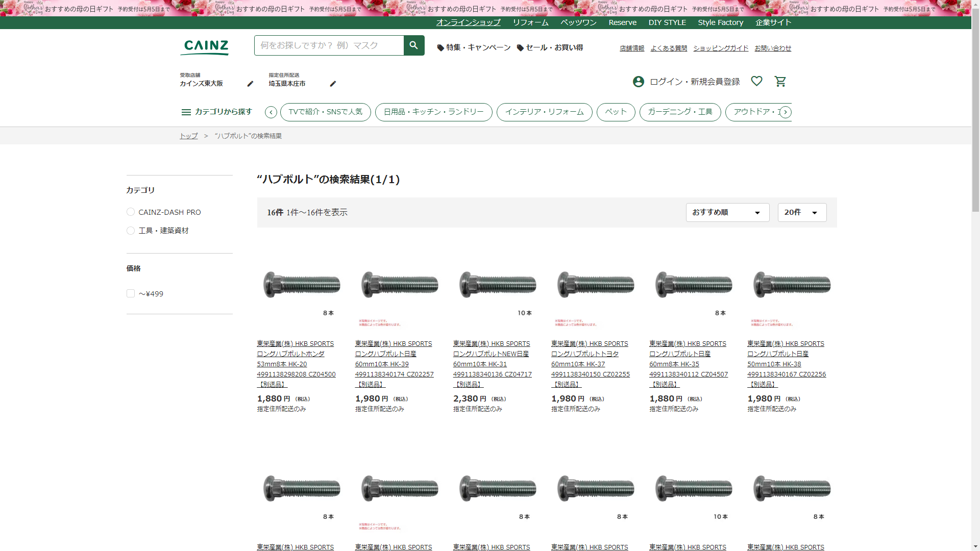The image size is (980, 551).
Task: Open the おすすめ順 sort dropdown
Action: [727, 212]
